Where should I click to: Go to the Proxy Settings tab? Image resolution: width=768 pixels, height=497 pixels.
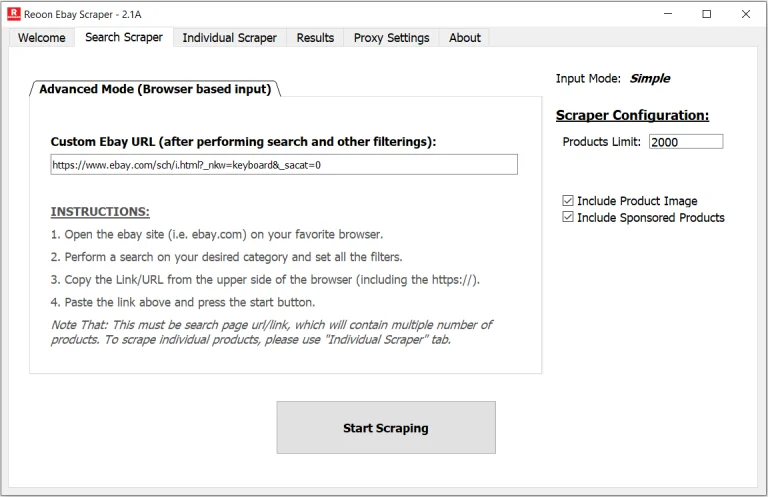click(x=391, y=38)
